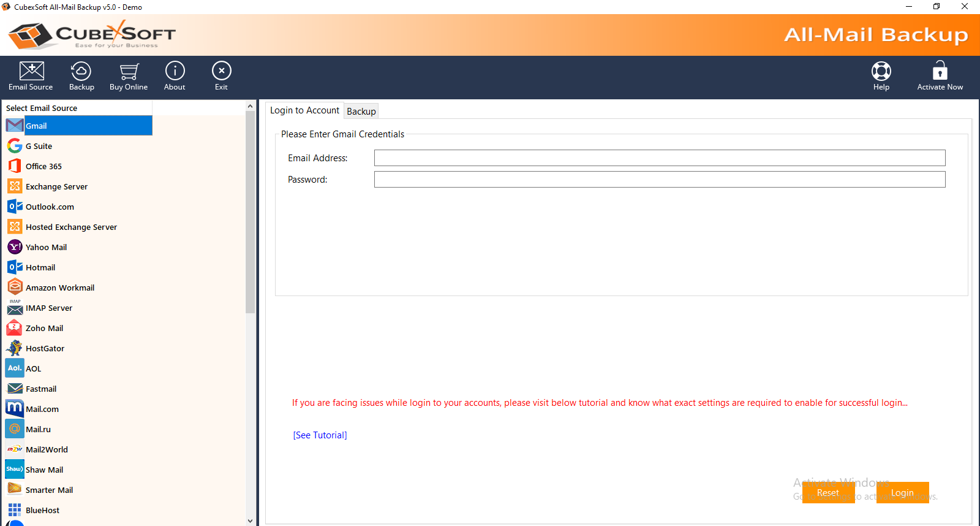Select 'IMAP Server' label in list

point(49,308)
